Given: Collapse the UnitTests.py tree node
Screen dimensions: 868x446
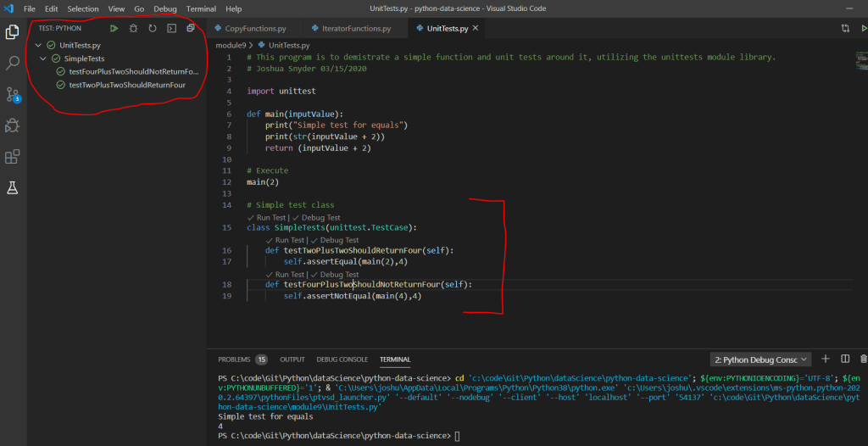Looking at the screenshot, I should pyautogui.click(x=39, y=45).
